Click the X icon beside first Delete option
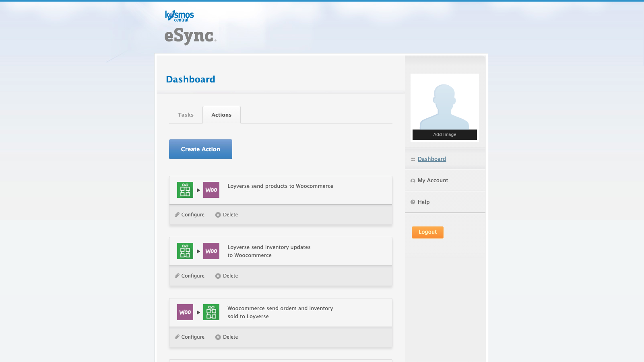Image resolution: width=644 pixels, height=362 pixels. click(218, 214)
